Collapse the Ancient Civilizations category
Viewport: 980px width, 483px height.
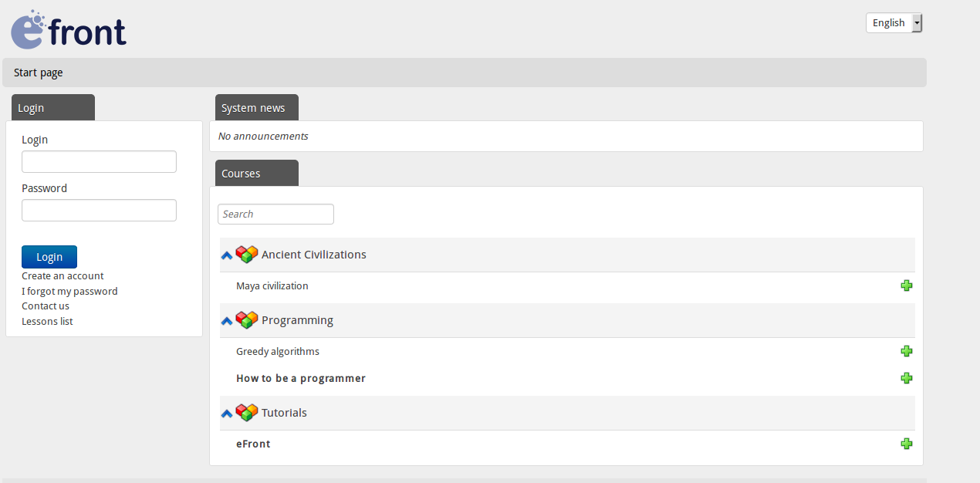(x=226, y=255)
